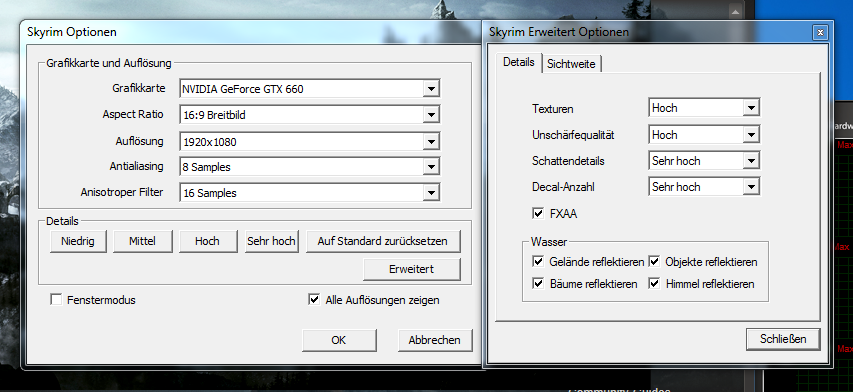Click Auf Standard zurücksetzen
The width and height of the screenshot is (853, 392).
click(x=383, y=241)
